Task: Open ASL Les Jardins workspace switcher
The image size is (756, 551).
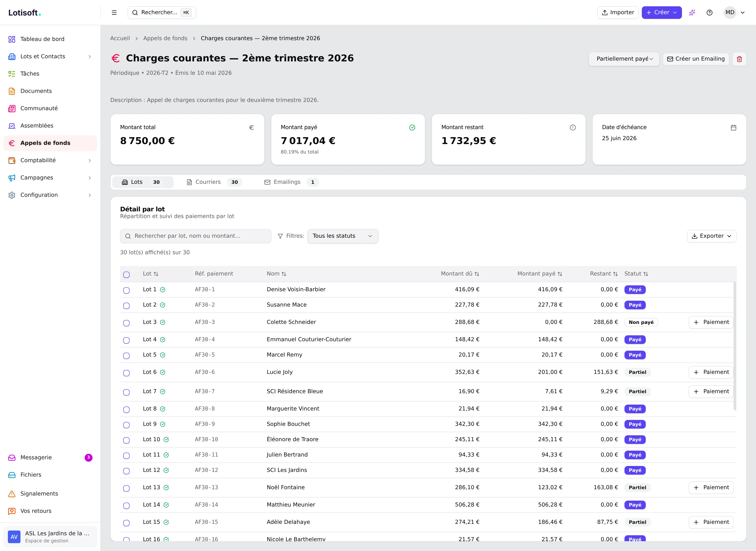Action: click(x=50, y=537)
